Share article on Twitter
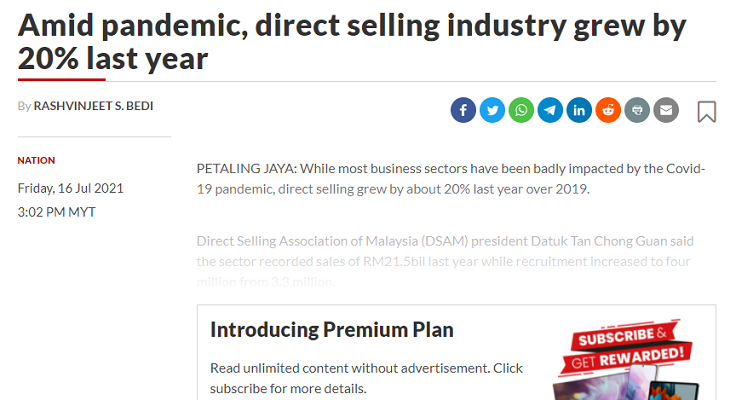Viewport: 736px width, 400px height. [x=492, y=110]
